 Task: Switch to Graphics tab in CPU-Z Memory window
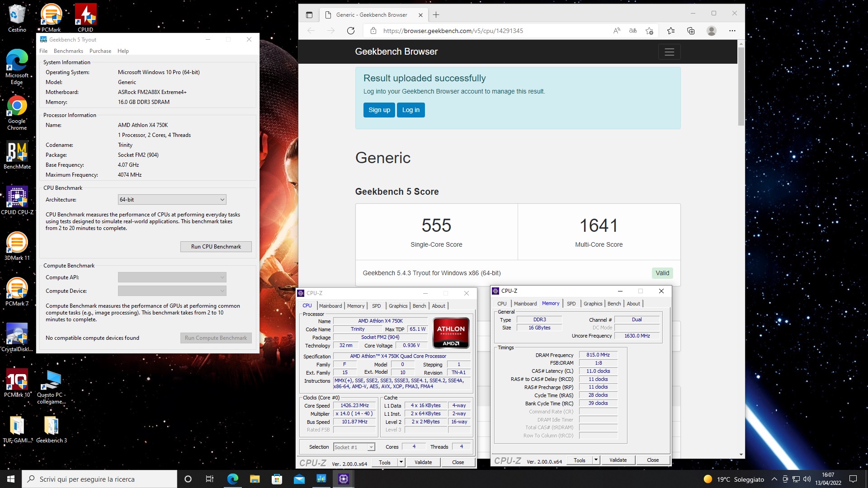click(x=593, y=304)
